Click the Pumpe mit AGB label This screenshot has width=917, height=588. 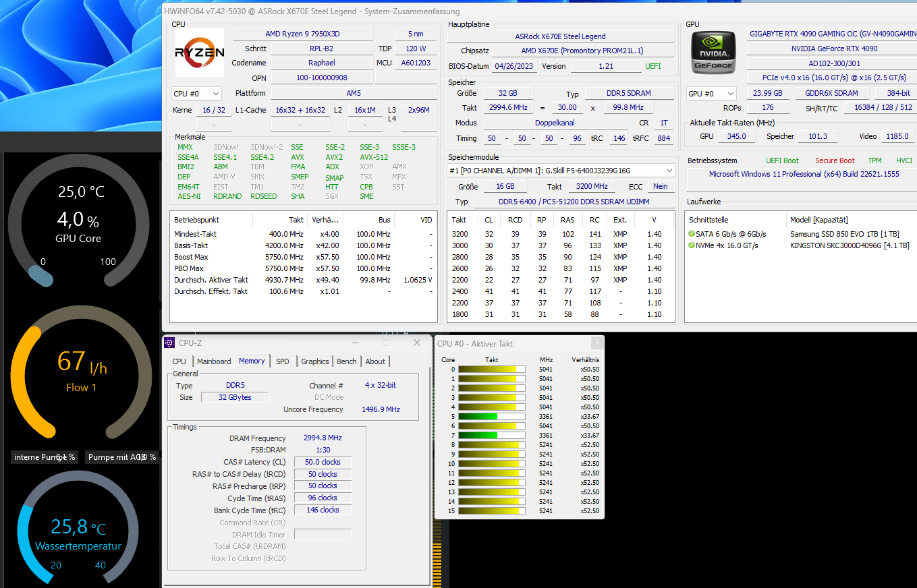tap(122, 457)
